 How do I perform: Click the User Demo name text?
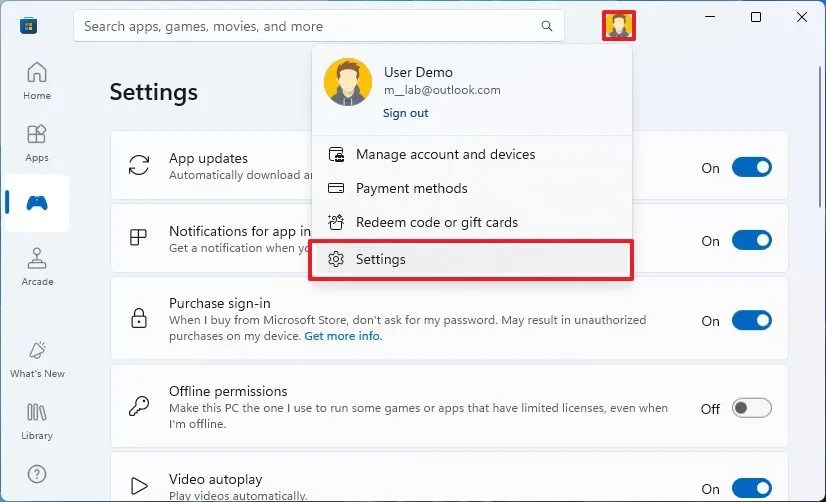pyautogui.click(x=418, y=72)
